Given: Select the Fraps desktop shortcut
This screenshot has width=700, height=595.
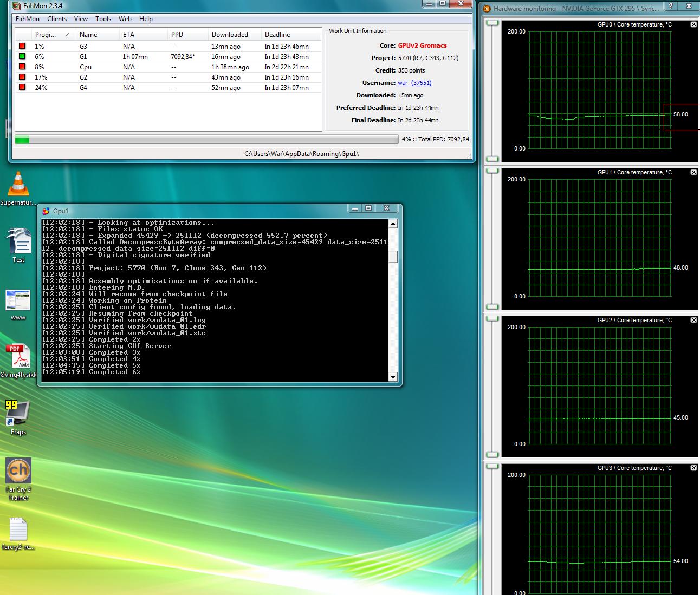Looking at the screenshot, I should point(18,418).
